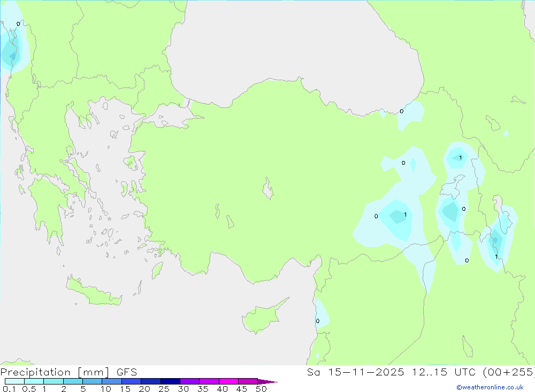Click the legend value '50'
The width and height of the screenshot is (535, 392).
[261, 389]
